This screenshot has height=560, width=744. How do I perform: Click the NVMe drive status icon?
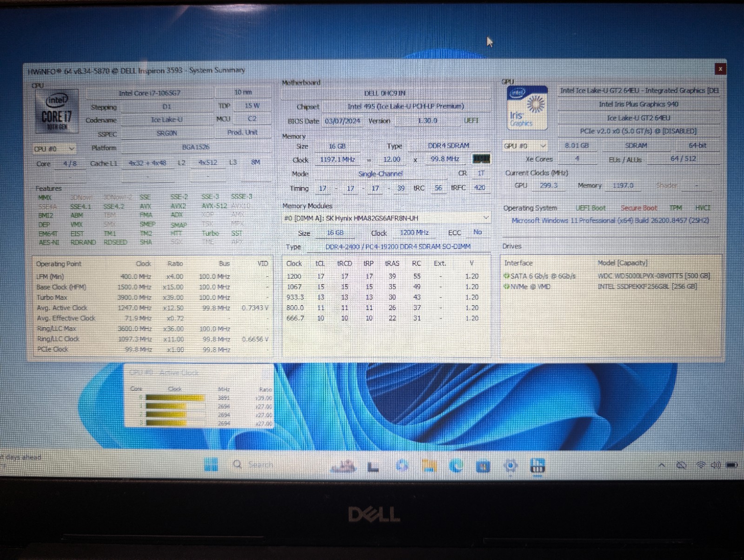[x=506, y=287]
